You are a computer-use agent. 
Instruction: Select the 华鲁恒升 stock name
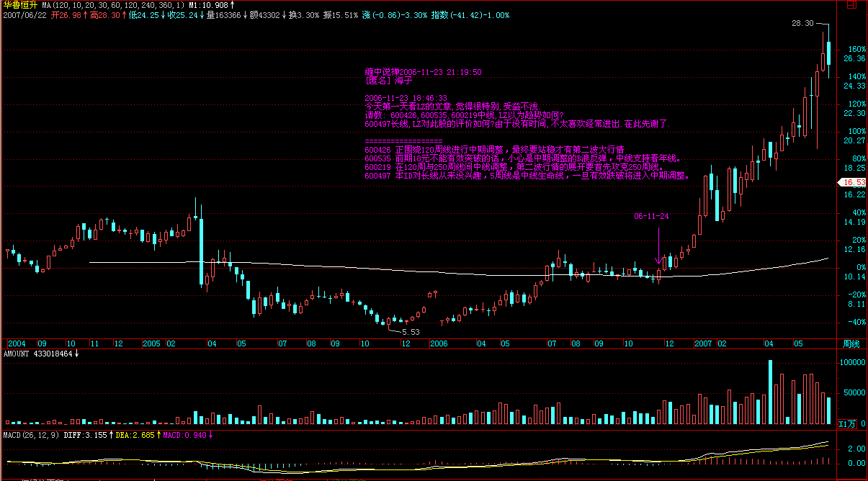[19, 5]
